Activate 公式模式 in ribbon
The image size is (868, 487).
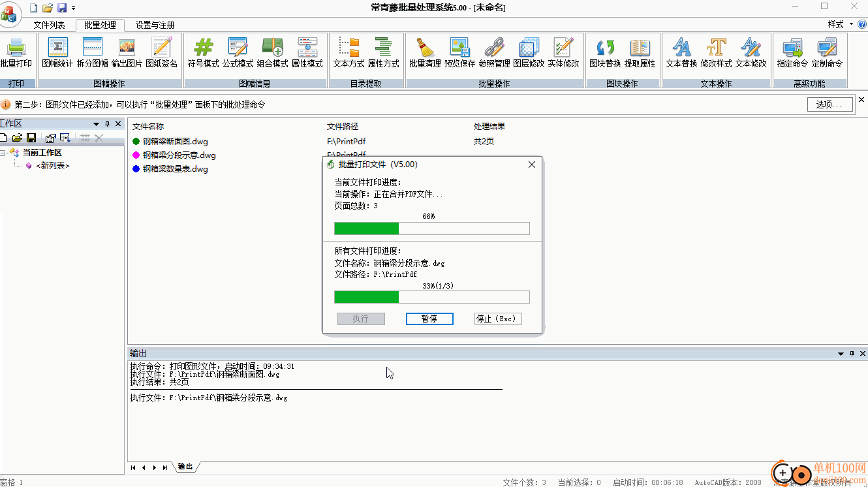point(238,53)
